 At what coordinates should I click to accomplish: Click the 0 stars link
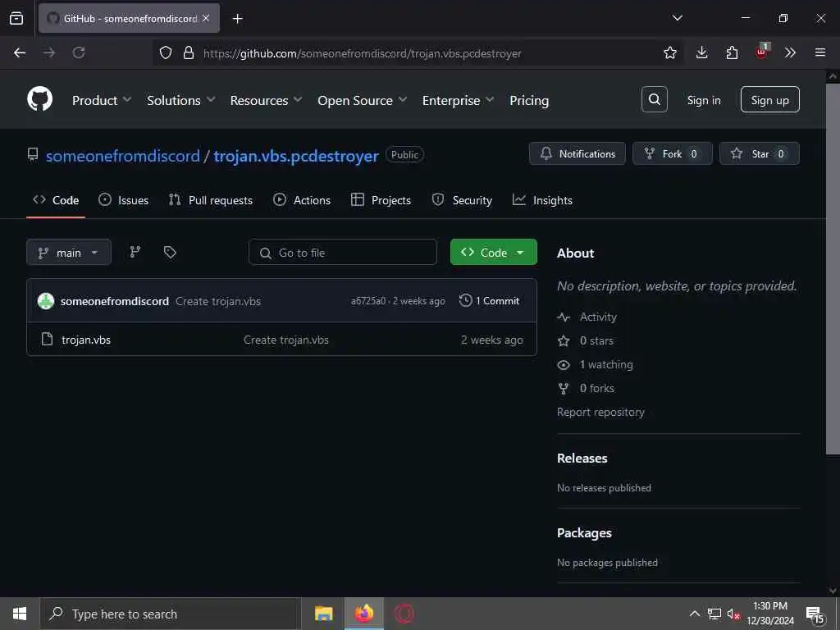pyautogui.click(x=586, y=340)
